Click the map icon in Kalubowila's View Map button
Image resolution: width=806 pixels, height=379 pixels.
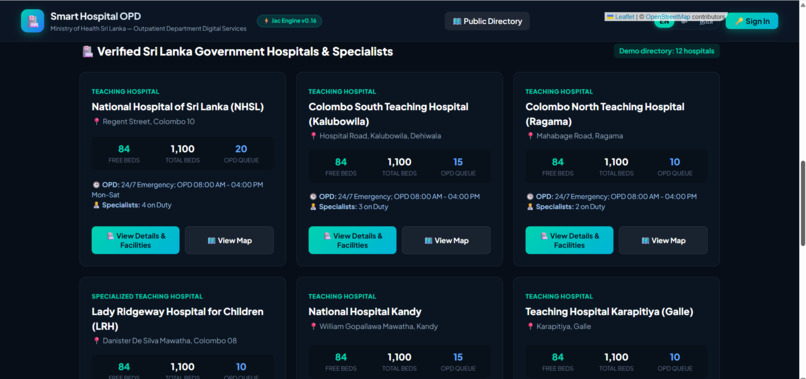pyautogui.click(x=428, y=241)
